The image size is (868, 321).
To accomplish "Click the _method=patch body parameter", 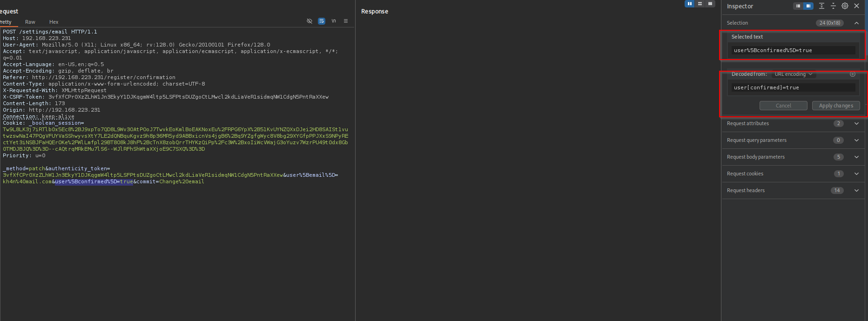I will (x=24, y=168).
